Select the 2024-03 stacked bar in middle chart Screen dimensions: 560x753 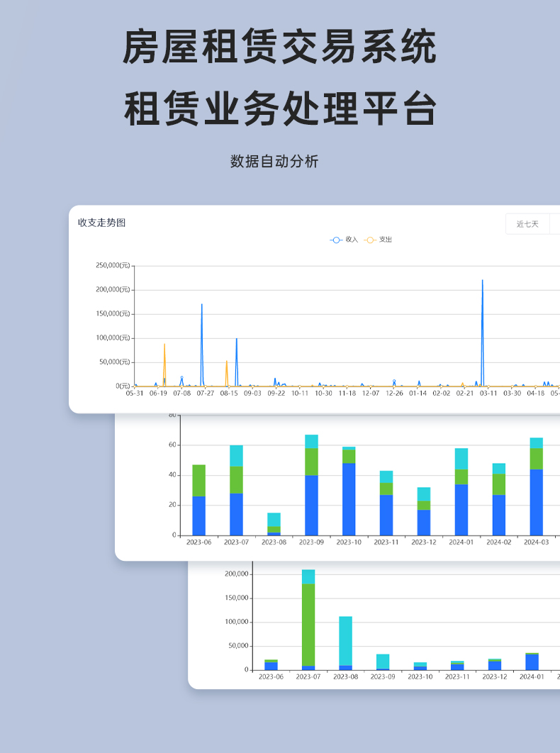tap(536, 489)
